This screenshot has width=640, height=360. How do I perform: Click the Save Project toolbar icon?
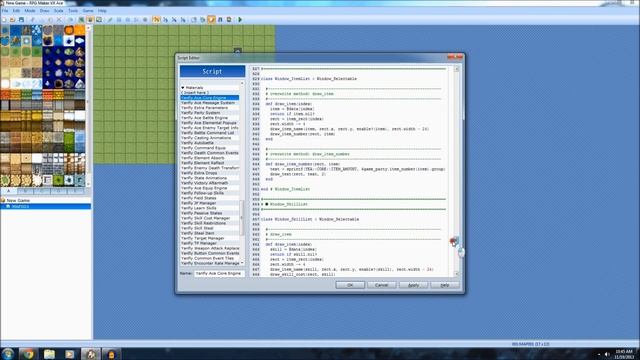(21, 20)
